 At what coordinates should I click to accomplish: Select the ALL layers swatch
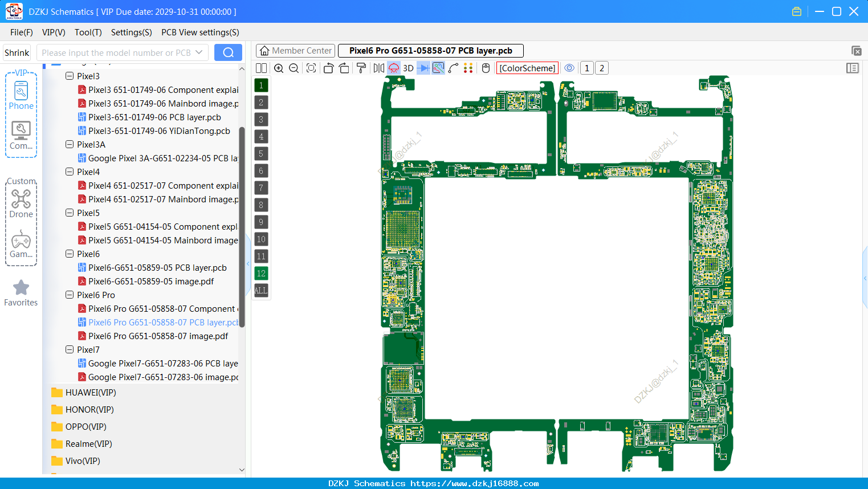pyautogui.click(x=261, y=290)
